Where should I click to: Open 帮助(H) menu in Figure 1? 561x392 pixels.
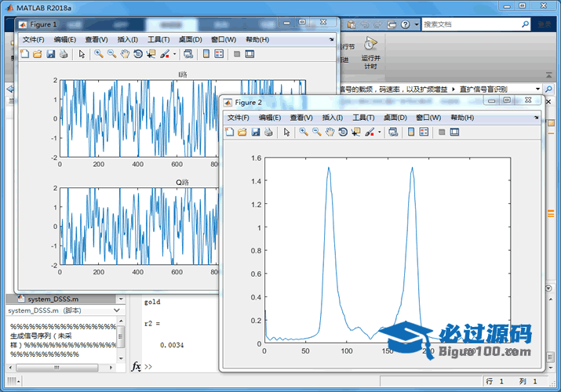(257, 40)
